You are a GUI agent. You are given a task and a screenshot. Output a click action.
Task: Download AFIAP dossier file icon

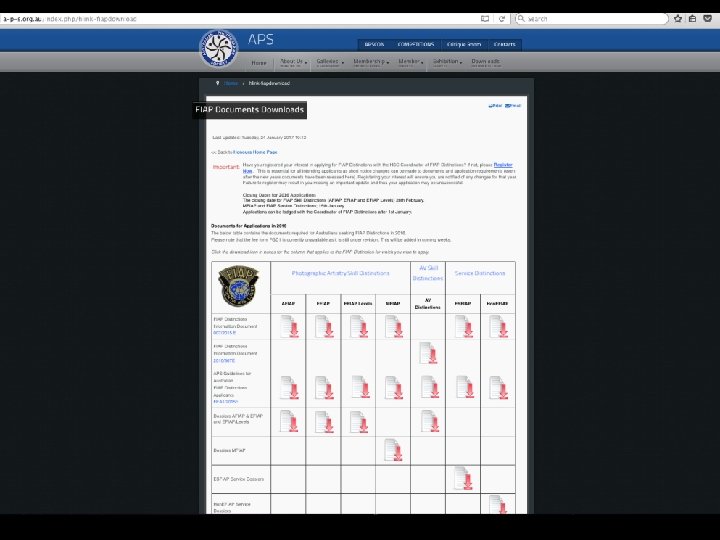click(x=289, y=422)
